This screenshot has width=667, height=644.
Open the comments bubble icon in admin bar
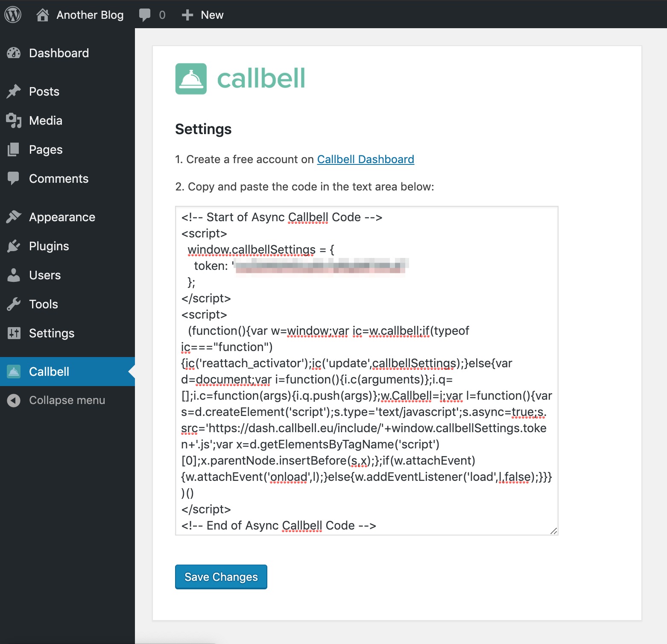click(145, 15)
